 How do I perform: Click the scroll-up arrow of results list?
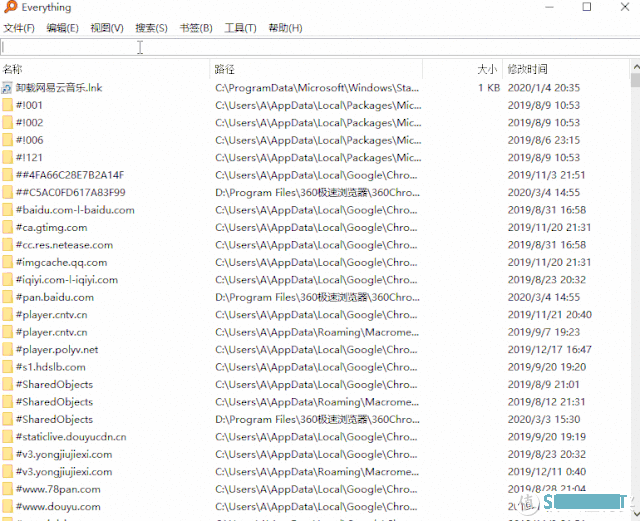pyautogui.click(x=636, y=66)
